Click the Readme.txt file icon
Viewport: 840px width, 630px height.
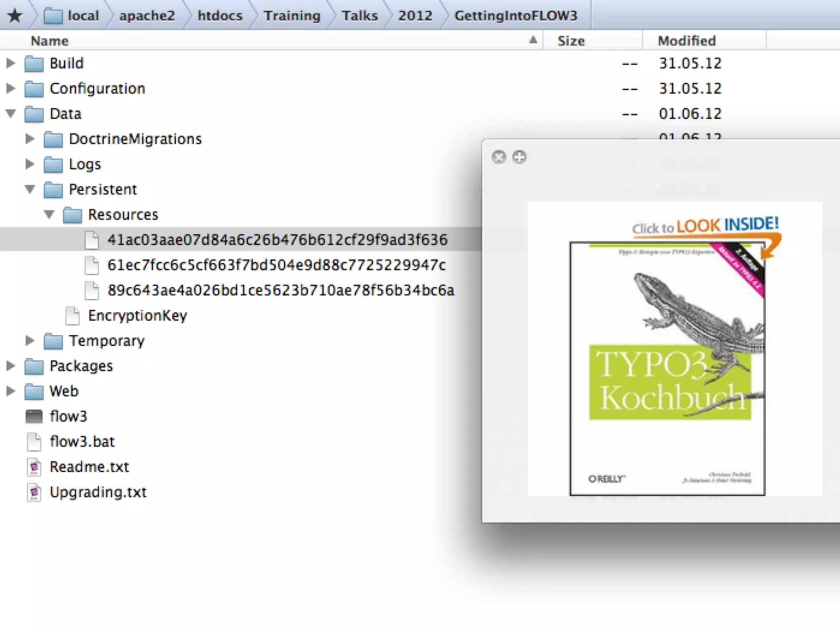(x=34, y=467)
